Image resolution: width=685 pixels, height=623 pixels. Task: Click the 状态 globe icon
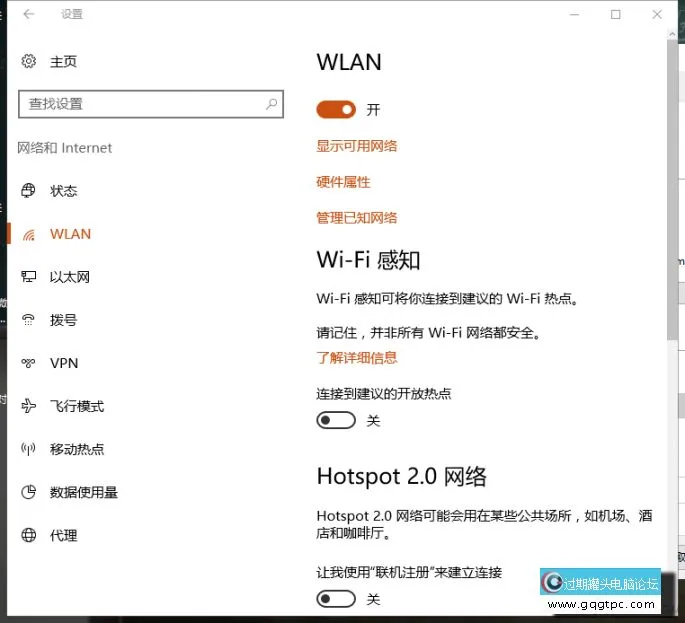29,190
